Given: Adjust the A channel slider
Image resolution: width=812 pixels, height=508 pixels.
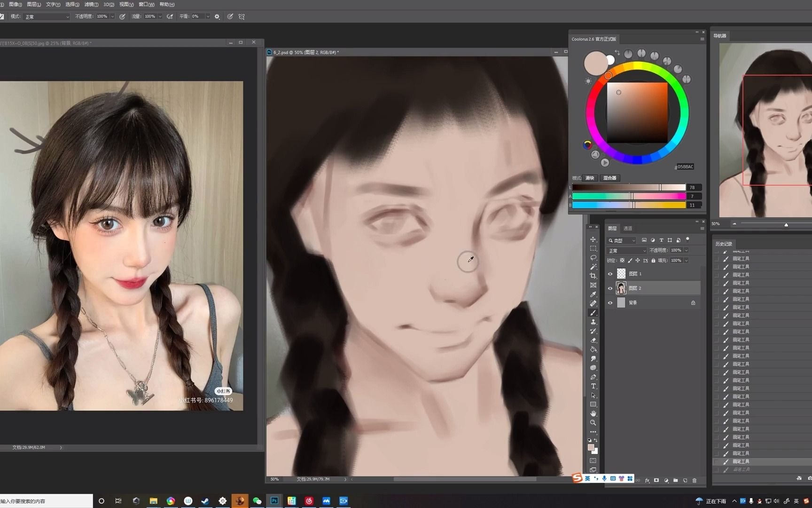Looking at the screenshot, I should 629,196.
